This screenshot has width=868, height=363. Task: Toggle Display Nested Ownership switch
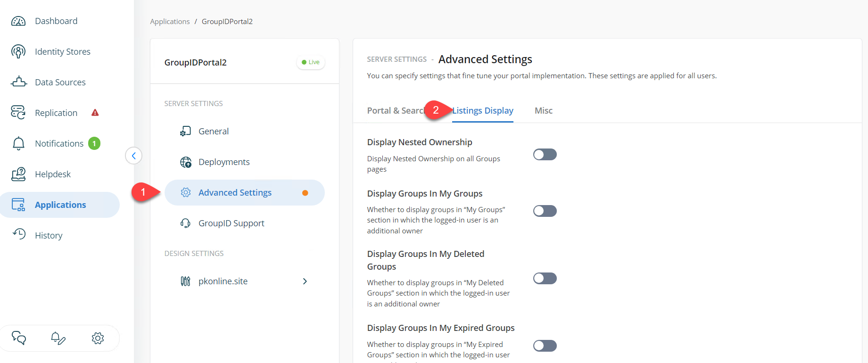(x=545, y=155)
